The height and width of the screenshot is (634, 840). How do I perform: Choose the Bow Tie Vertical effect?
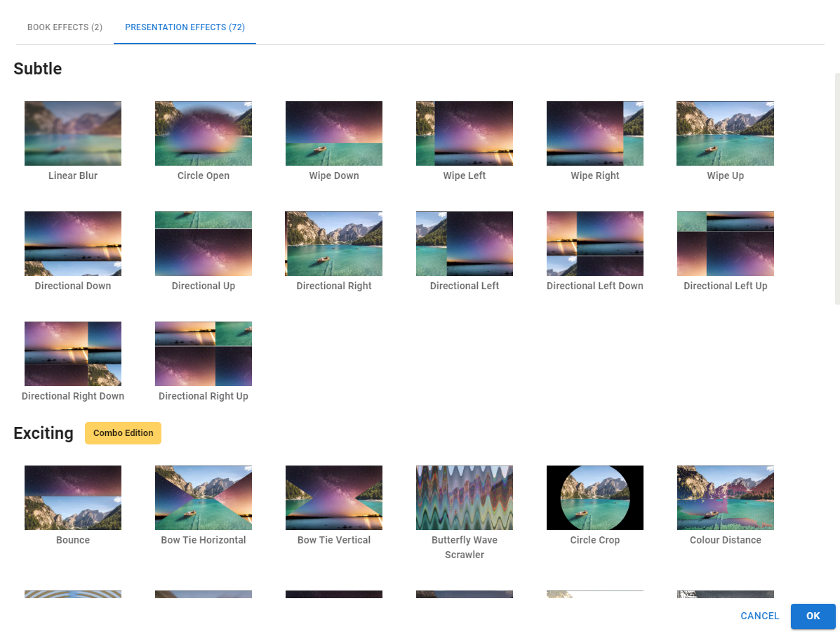334,498
